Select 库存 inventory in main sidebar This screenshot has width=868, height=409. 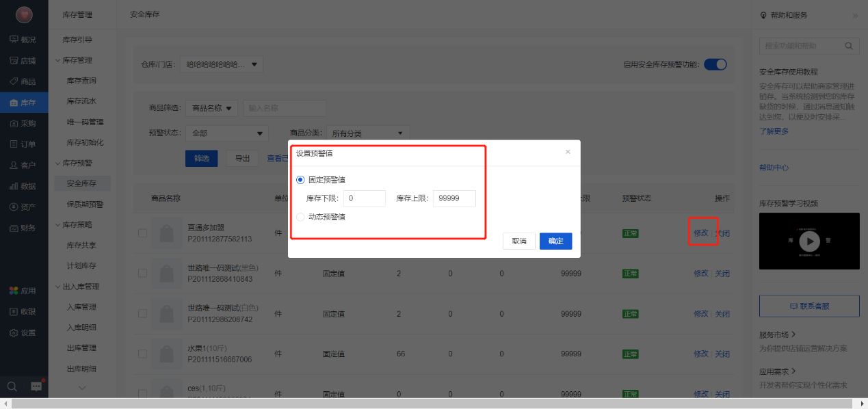point(23,103)
